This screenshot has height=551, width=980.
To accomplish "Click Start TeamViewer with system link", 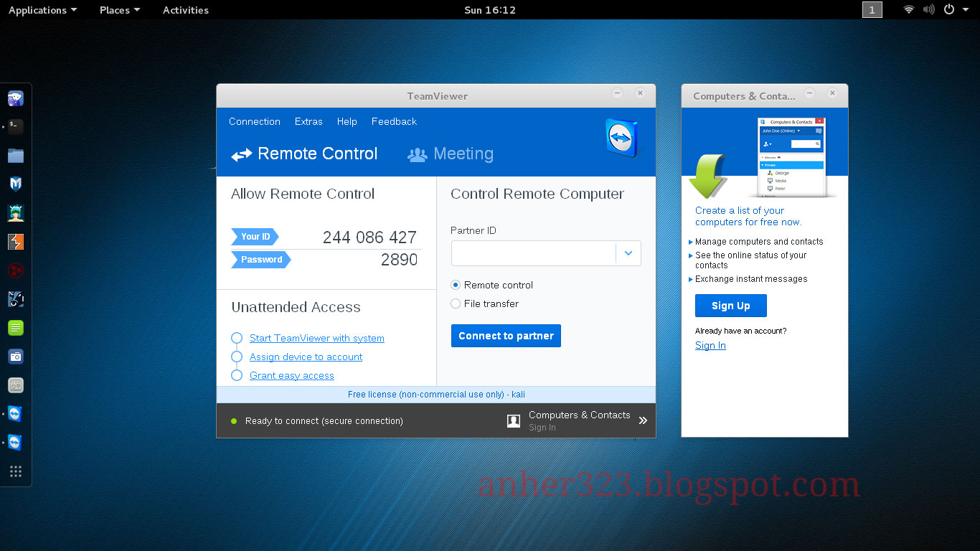I will [x=317, y=338].
